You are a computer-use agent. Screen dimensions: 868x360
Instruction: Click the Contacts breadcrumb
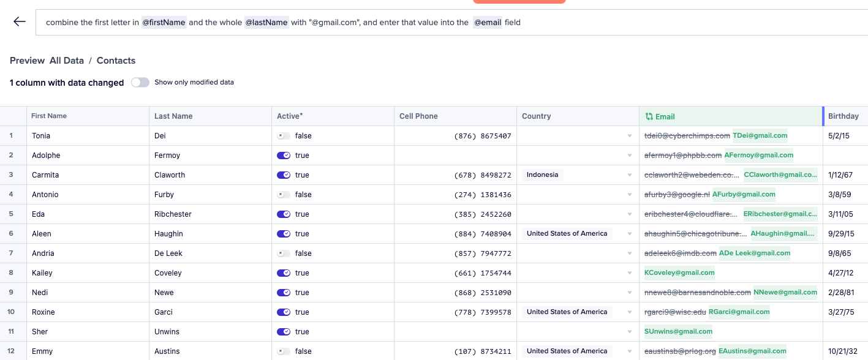[116, 61]
